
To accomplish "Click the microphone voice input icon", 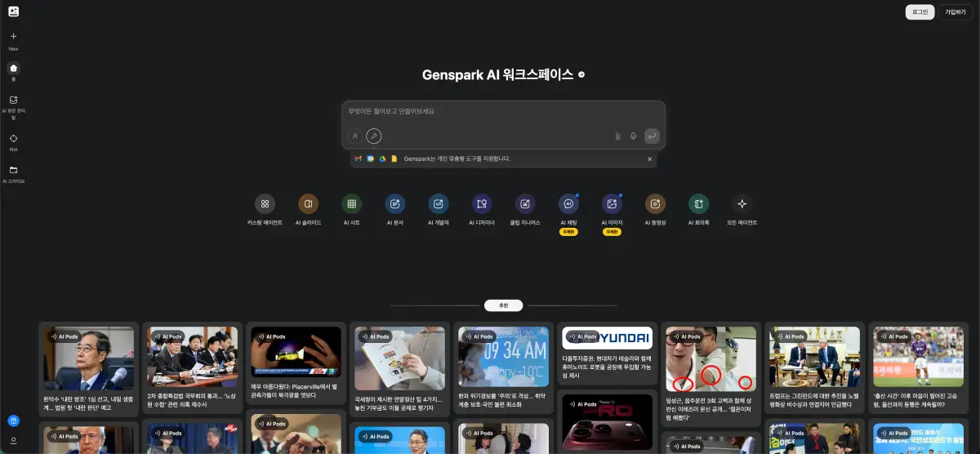I will coord(633,136).
